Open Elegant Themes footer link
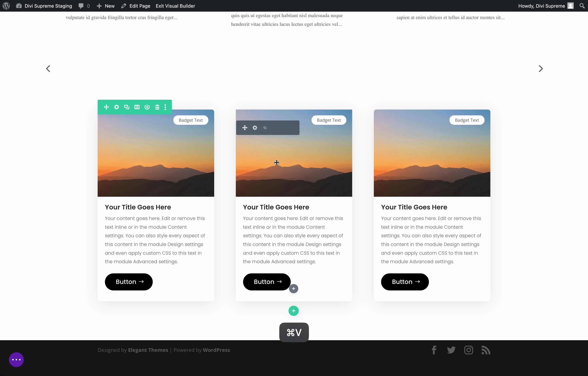Viewport: 588px width, 376px height. coord(148,350)
